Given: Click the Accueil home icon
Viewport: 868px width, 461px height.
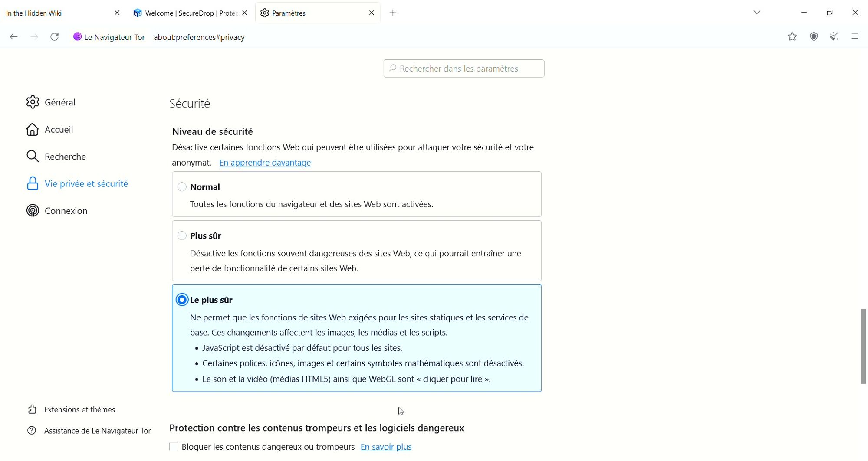Looking at the screenshot, I should pos(33,130).
